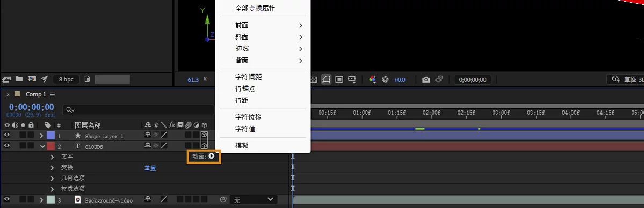Screen dimensions: 644x208
Task: Click video file icon of Background-video layer
Action: [78, 200]
